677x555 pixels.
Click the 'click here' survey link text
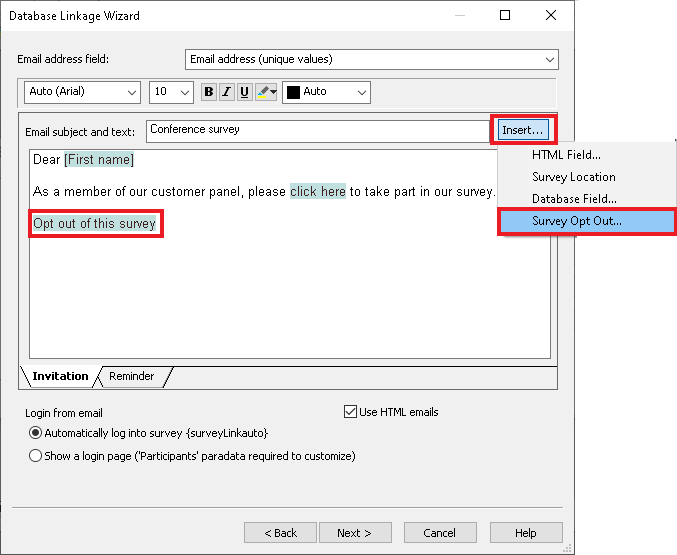pyautogui.click(x=318, y=191)
